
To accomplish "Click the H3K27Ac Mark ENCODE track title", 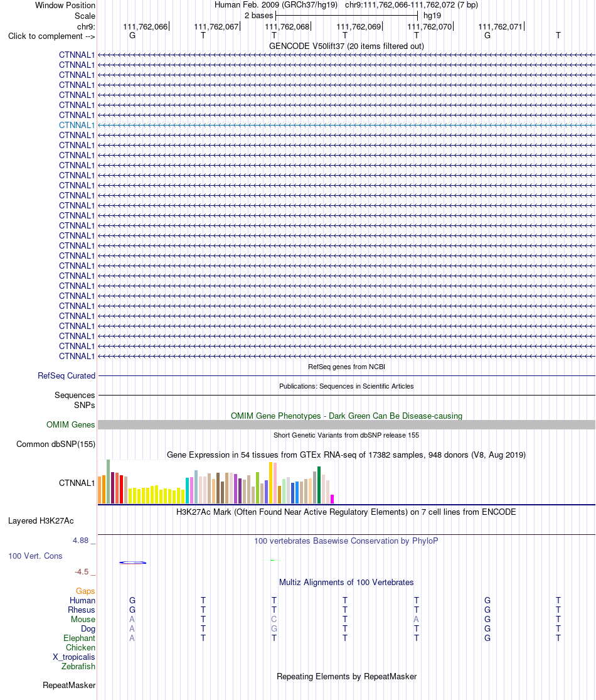I will click(x=347, y=512).
